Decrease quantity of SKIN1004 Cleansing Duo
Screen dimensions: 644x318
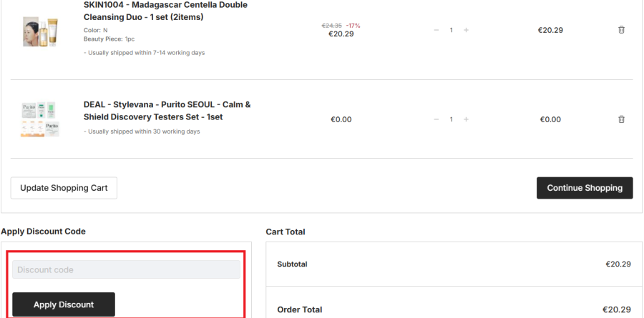[436, 30]
